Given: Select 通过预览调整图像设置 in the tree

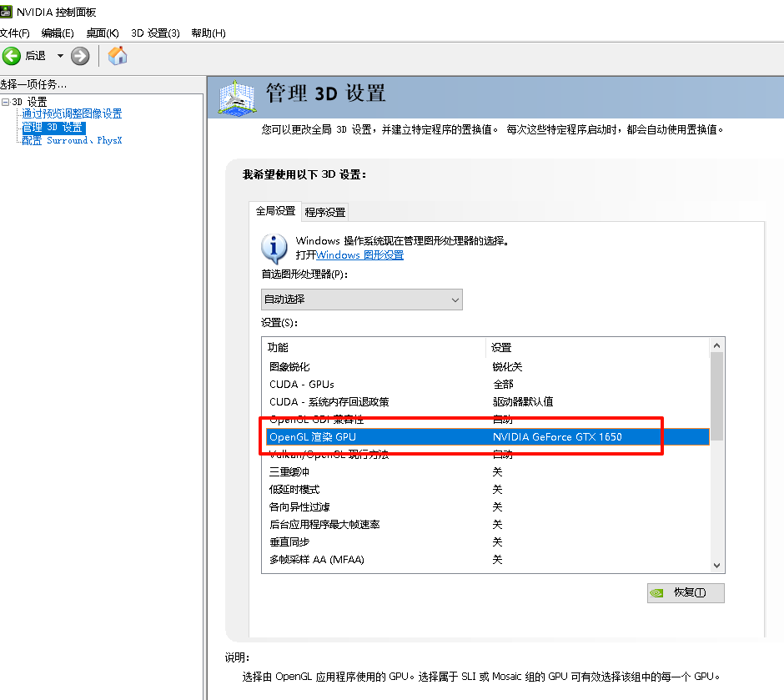Looking at the screenshot, I should point(72,113).
